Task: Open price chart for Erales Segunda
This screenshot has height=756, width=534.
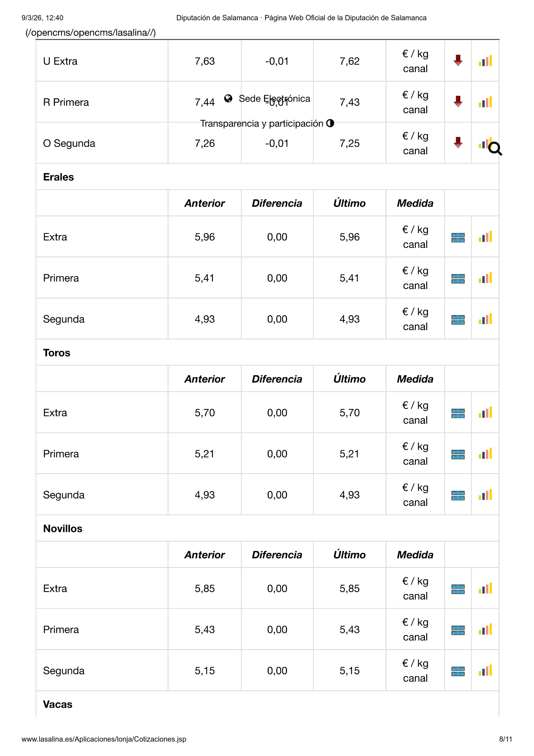Action: point(485,319)
